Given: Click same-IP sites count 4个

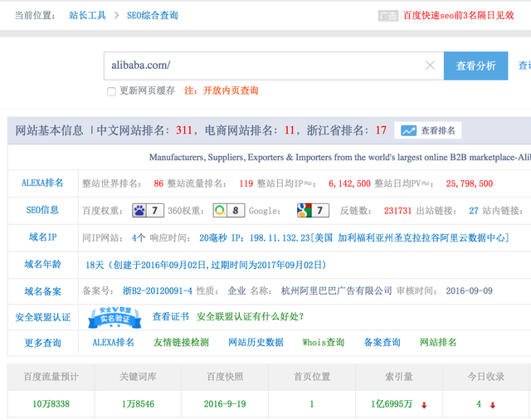Looking at the screenshot, I should tap(139, 237).
